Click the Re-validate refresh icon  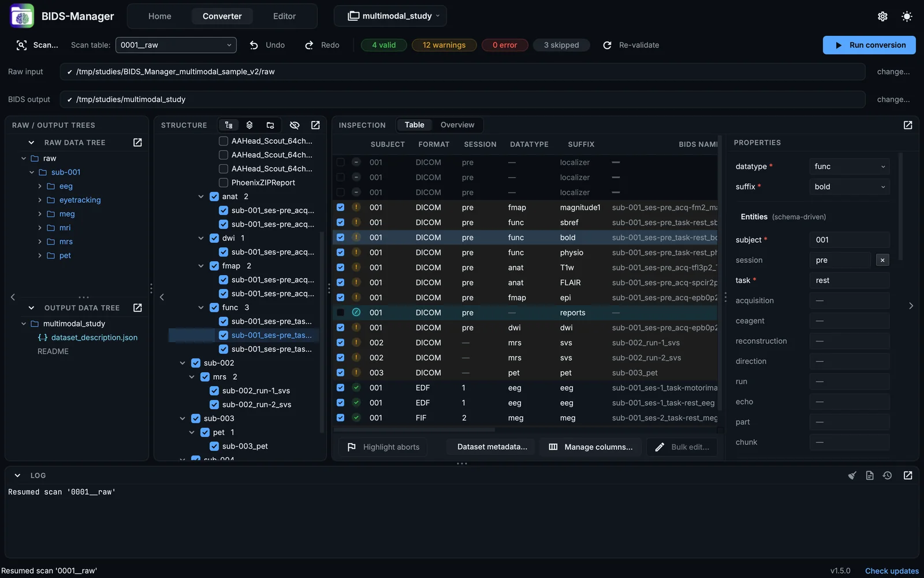(x=607, y=45)
